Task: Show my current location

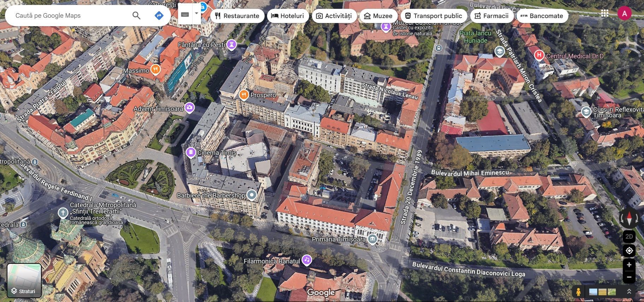Action: point(629,251)
